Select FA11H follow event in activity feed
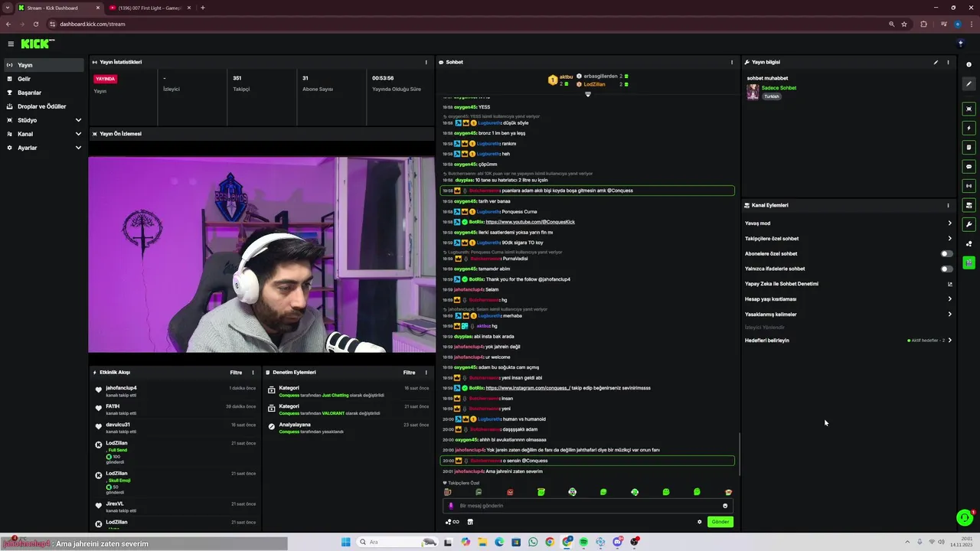 [x=175, y=409]
